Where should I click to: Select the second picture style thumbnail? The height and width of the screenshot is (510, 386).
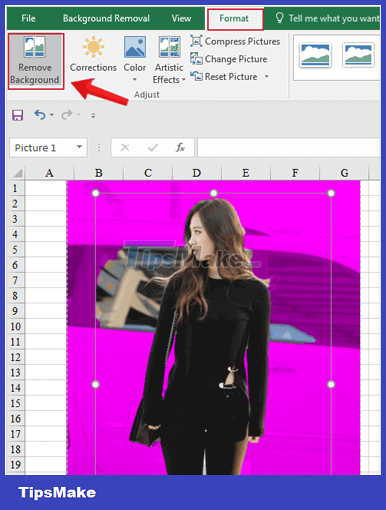[x=358, y=55]
